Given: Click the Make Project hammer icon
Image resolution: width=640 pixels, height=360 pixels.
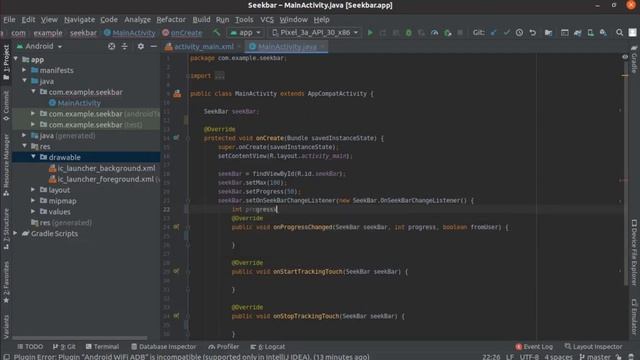Looking at the screenshot, I should pos(216,32).
